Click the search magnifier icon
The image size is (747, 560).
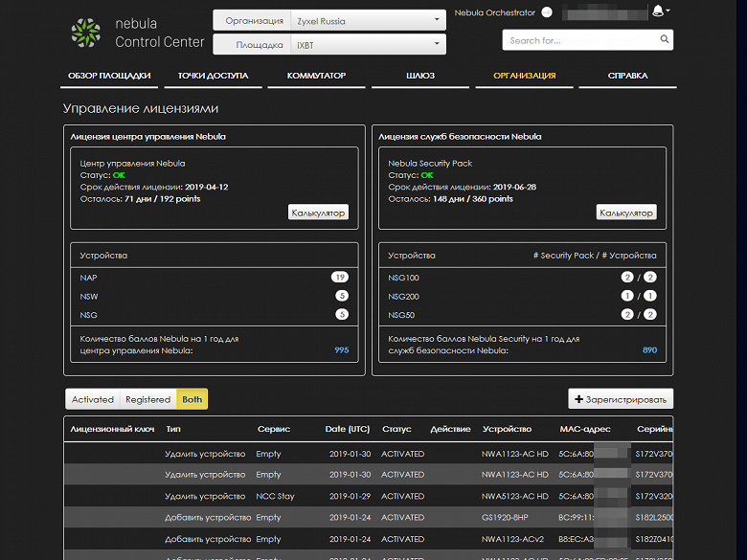point(663,40)
